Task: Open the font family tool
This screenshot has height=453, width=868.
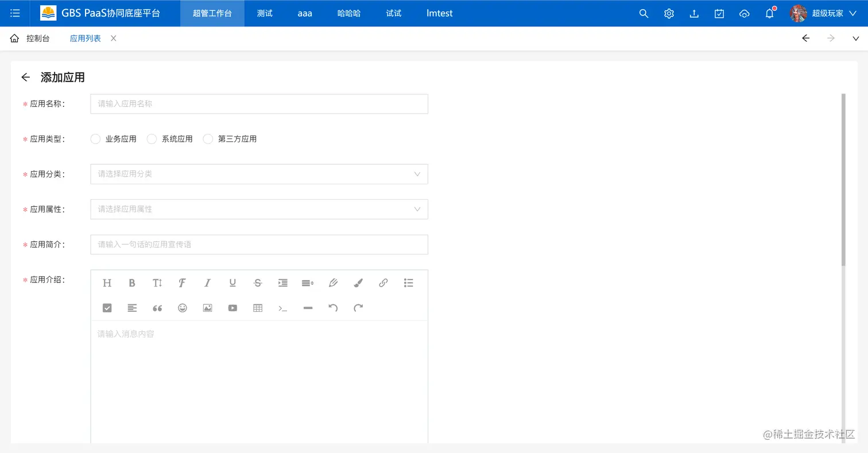Action: click(182, 282)
